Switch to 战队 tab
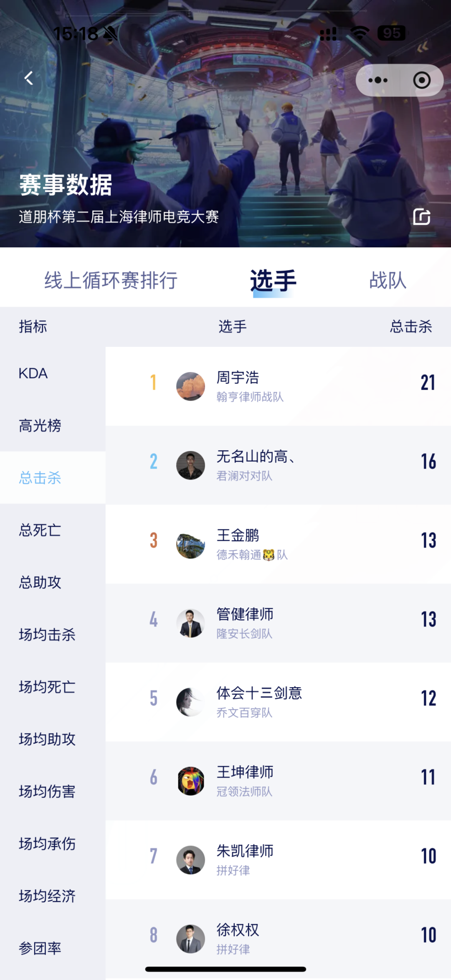Image resolution: width=451 pixels, height=980 pixels. pyautogui.click(x=388, y=280)
